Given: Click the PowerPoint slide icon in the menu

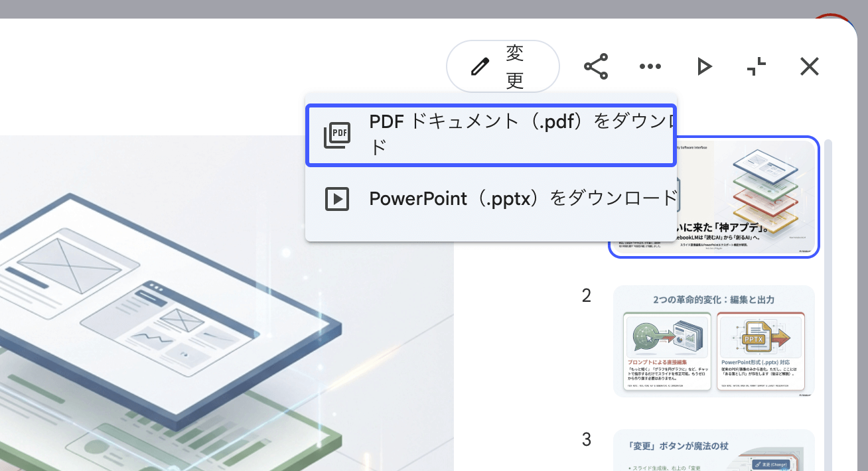Looking at the screenshot, I should pyautogui.click(x=337, y=198).
